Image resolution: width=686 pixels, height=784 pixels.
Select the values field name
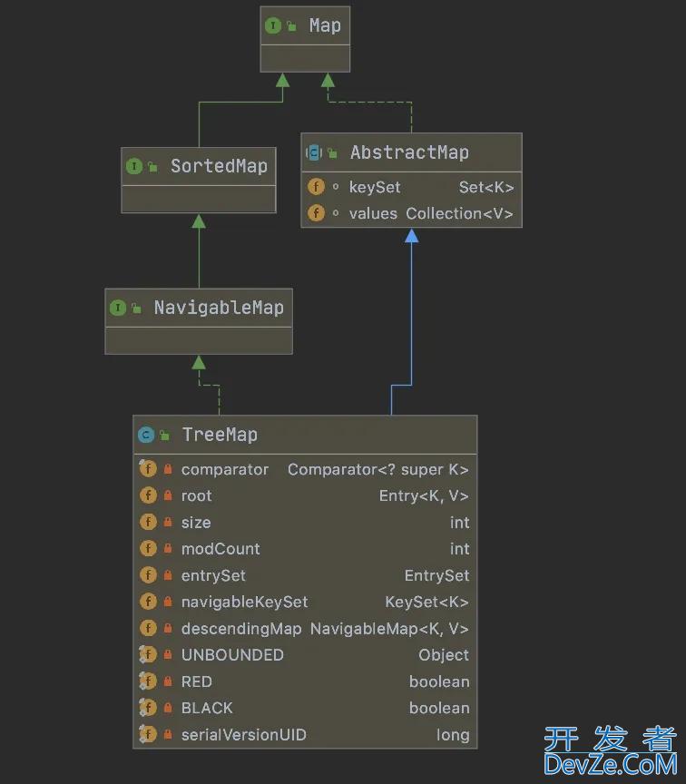(x=373, y=214)
